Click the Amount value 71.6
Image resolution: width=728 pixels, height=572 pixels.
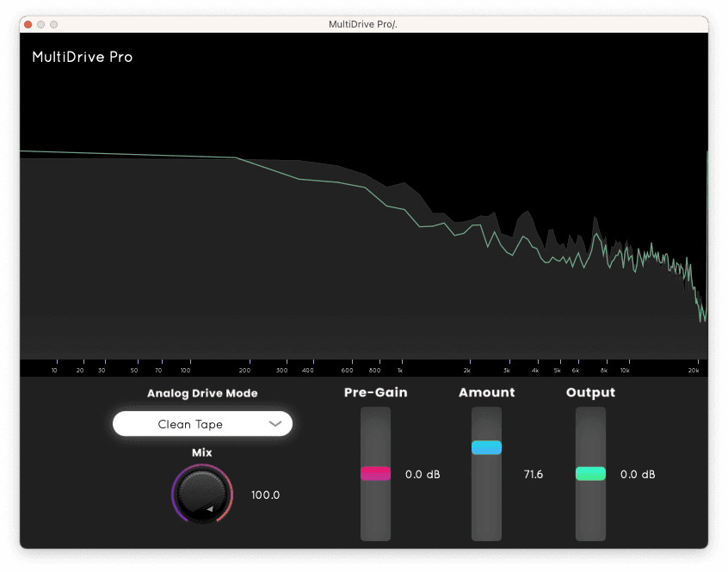(533, 474)
